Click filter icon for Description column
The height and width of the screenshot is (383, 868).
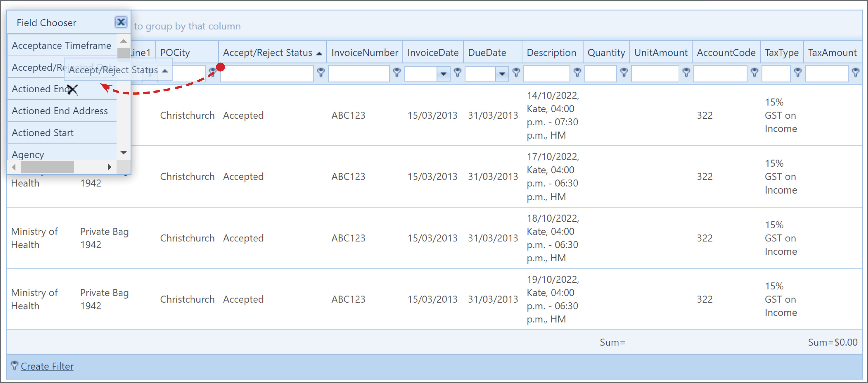[x=577, y=72]
